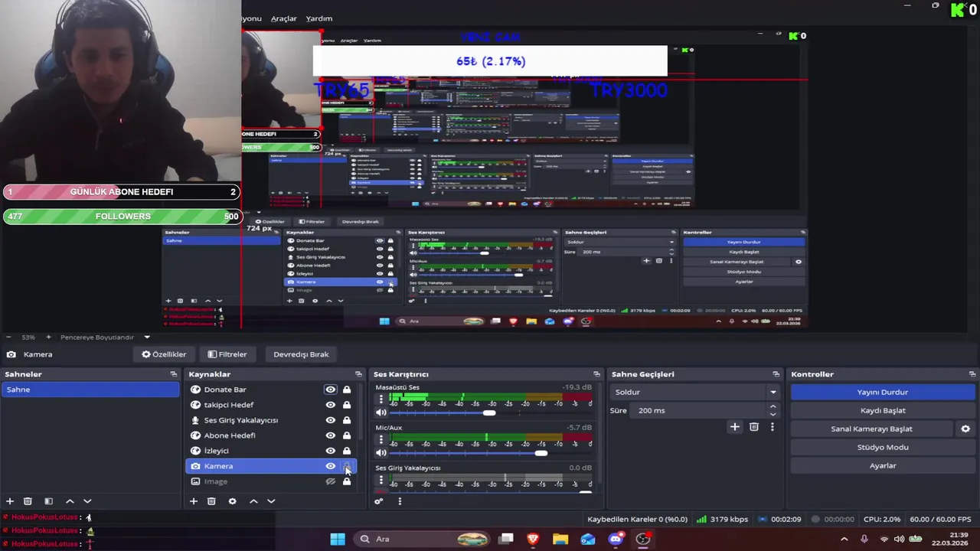Move source down in Kaynaklar toolbar

(271, 501)
